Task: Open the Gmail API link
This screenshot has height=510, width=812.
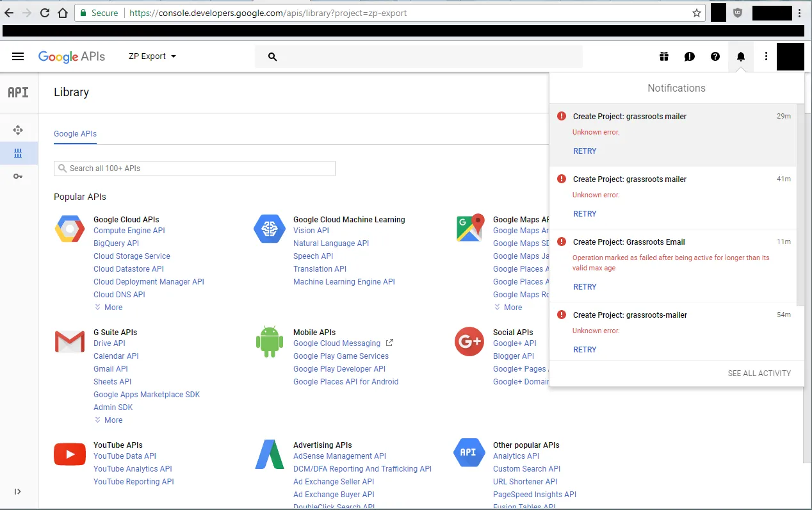Action: coord(111,369)
